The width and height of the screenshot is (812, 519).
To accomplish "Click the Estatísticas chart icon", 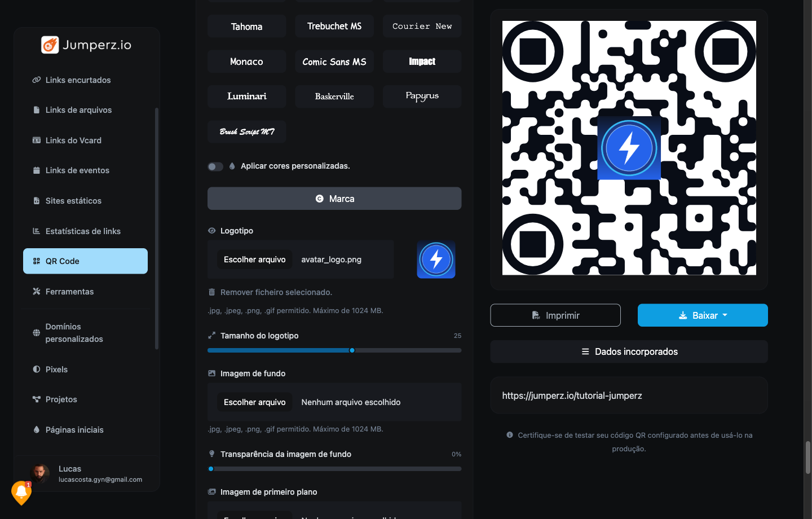I will click(x=37, y=231).
